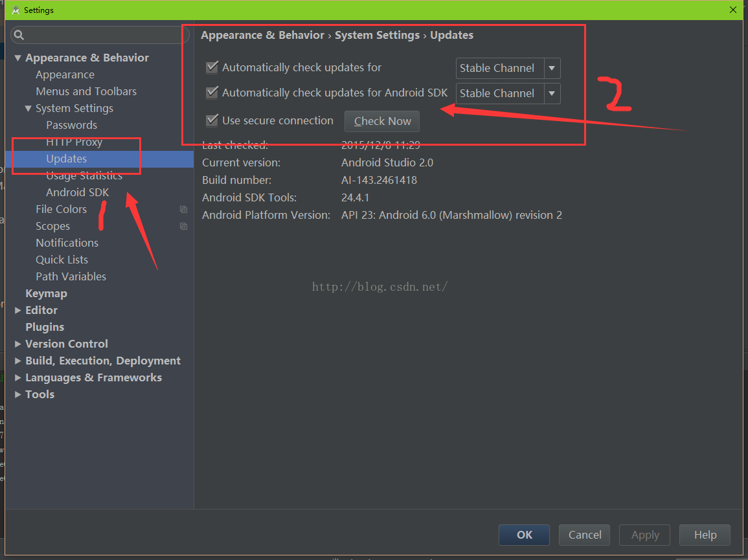The width and height of the screenshot is (748, 560).
Task: Toggle Automatically check updates for checkbox
Action: [x=212, y=67]
